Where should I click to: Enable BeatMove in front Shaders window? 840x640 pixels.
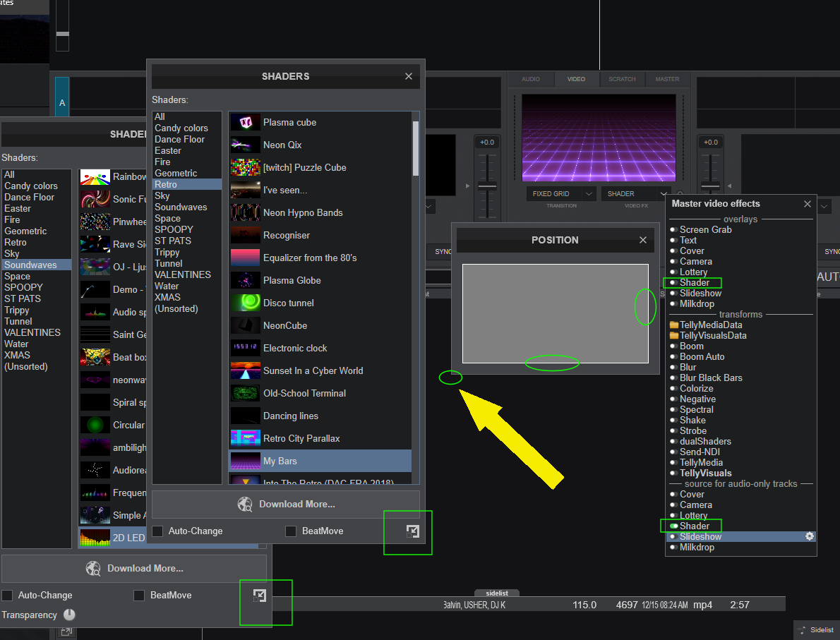[x=291, y=531]
